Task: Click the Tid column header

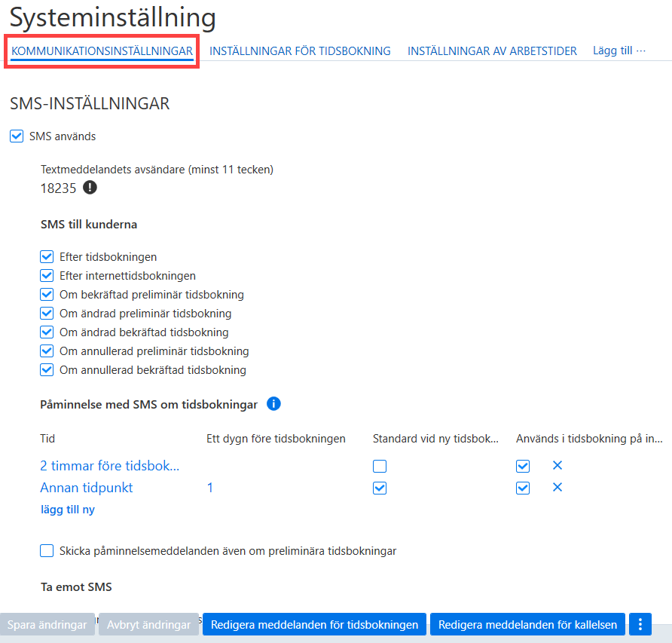Action: click(x=47, y=439)
